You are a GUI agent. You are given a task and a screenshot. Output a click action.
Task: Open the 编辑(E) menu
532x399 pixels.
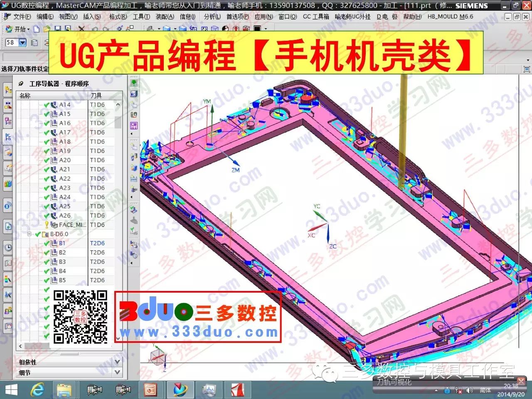point(45,17)
